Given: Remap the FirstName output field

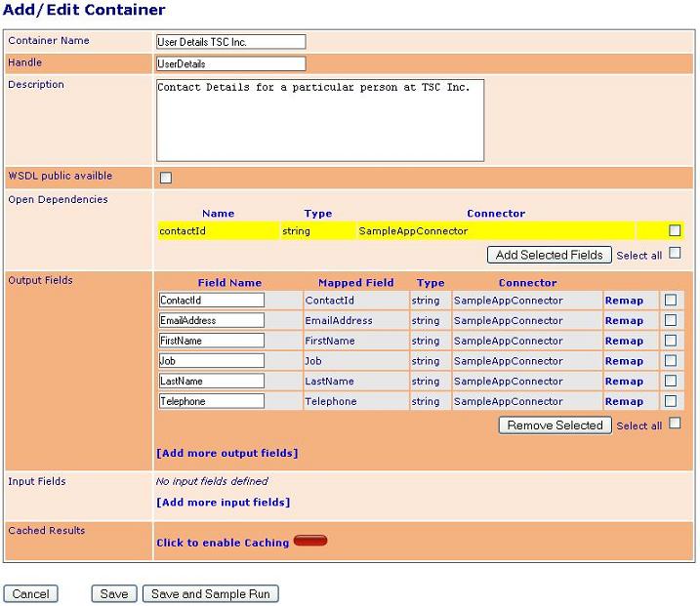Looking at the screenshot, I should point(624,341).
